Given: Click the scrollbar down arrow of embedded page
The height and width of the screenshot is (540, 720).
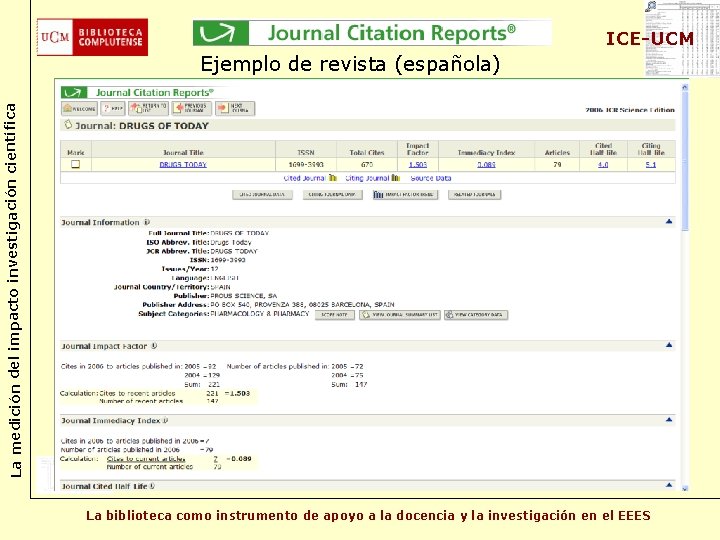Looking at the screenshot, I should click(x=685, y=488).
